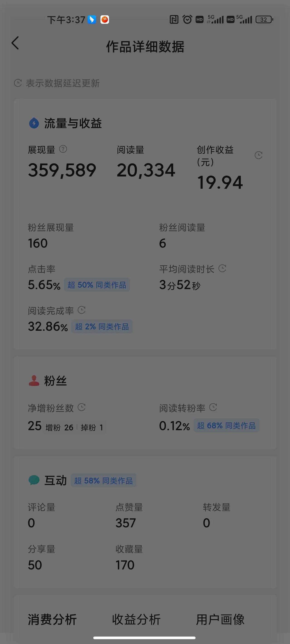Tap the red person 粉丝 icon
The height and width of the screenshot is (644, 290).
click(34, 381)
